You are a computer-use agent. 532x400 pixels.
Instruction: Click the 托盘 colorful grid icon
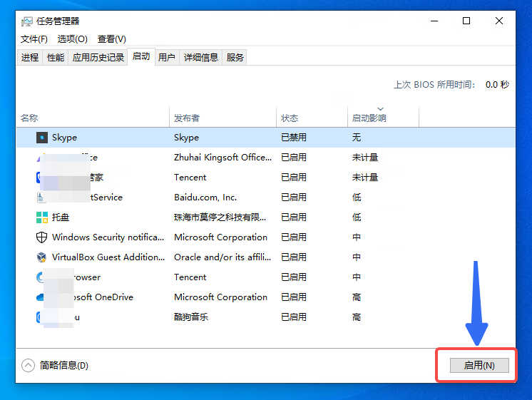pos(42,217)
